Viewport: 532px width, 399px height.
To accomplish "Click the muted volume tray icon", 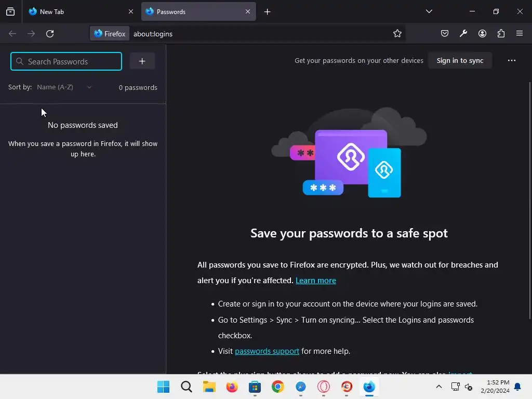I will click(469, 387).
